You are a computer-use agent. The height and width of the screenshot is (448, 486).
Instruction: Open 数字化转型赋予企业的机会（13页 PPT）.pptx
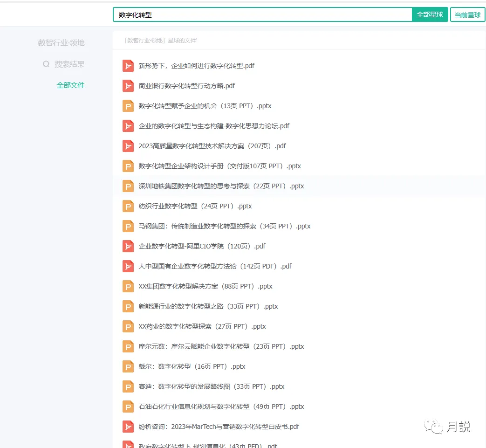click(205, 106)
